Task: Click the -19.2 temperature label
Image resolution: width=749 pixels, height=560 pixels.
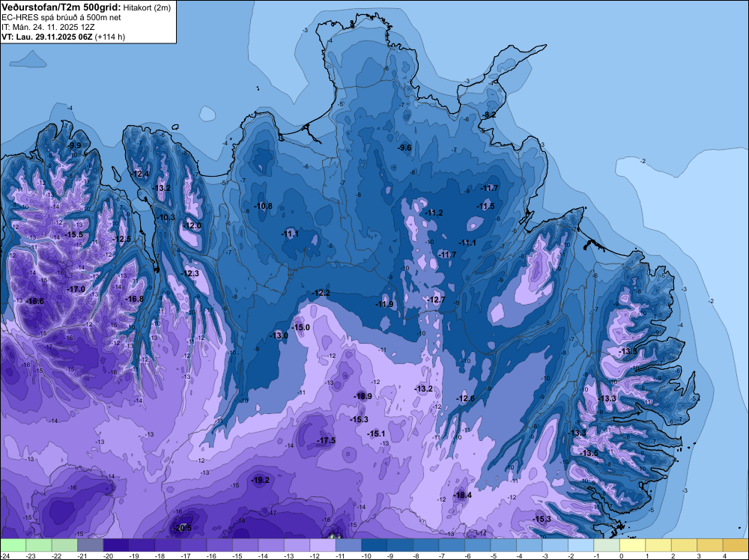Action: pyautogui.click(x=261, y=481)
